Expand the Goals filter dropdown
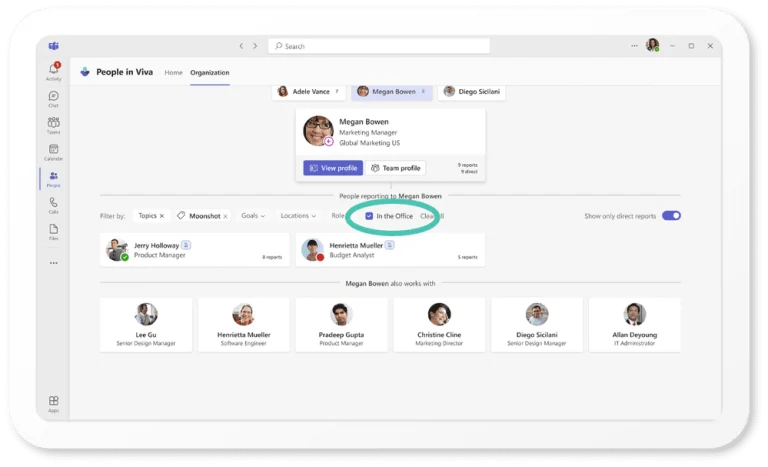 point(253,216)
